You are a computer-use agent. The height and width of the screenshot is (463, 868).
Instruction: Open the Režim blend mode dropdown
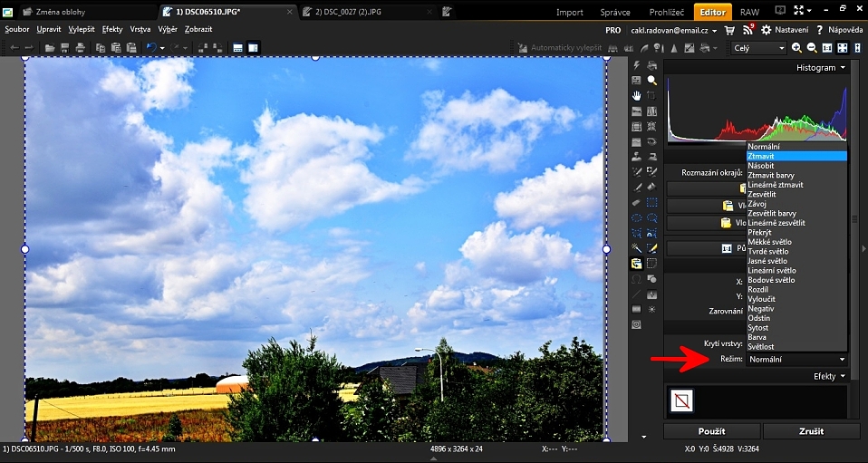pyautogui.click(x=796, y=360)
